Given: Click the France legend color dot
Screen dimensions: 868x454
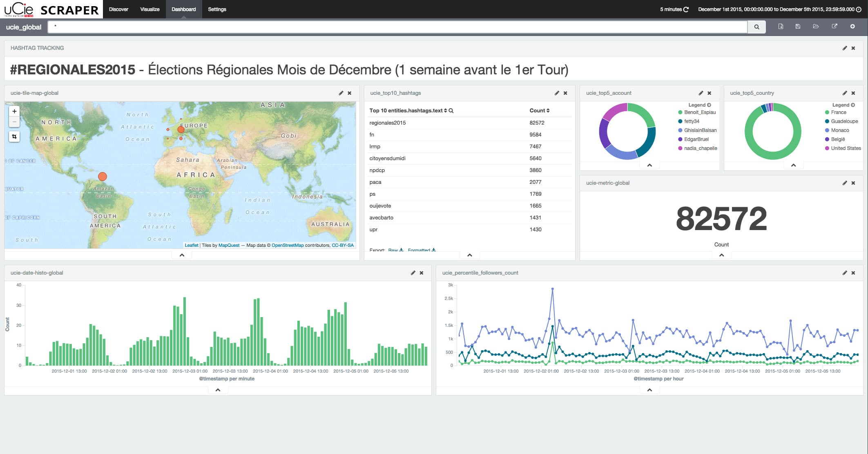Looking at the screenshot, I should pos(827,112).
